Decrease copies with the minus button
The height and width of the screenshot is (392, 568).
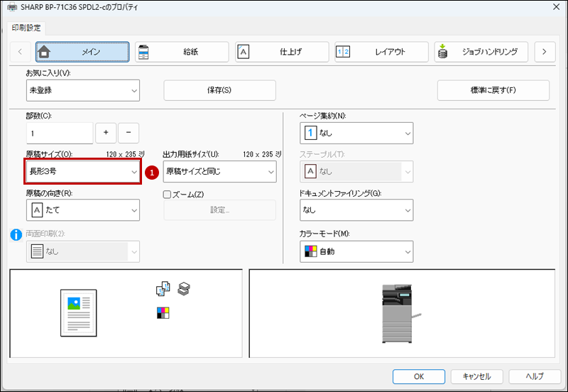point(129,133)
